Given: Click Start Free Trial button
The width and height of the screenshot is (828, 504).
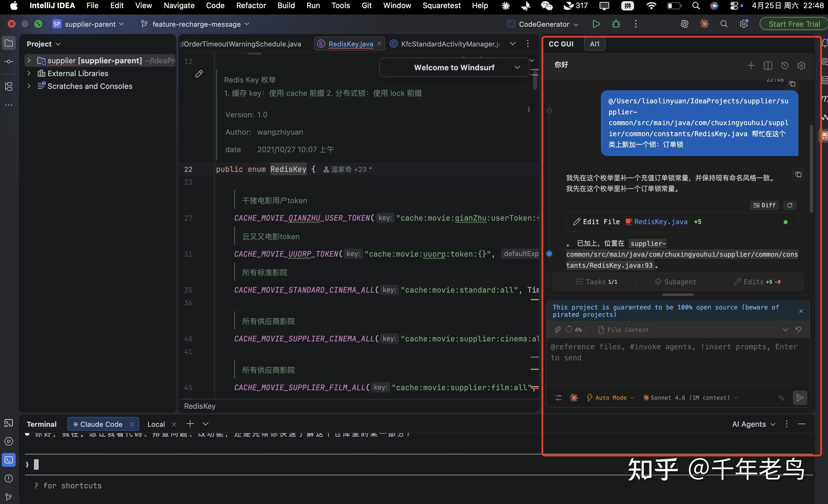Looking at the screenshot, I should coord(794,24).
